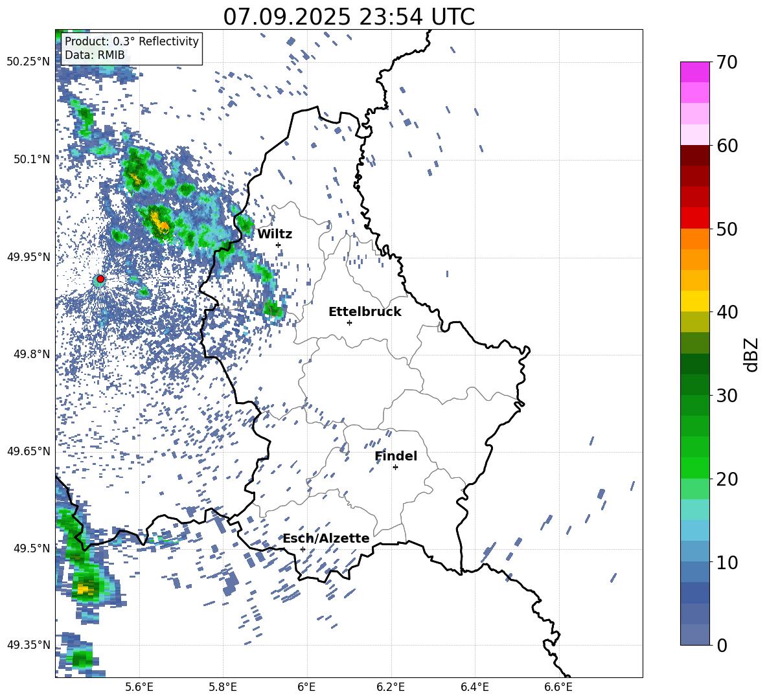
Task: Click the 5.6°E longitude label
Action: tap(139, 687)
